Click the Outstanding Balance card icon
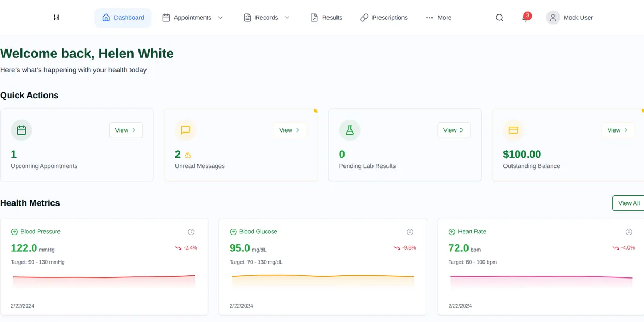 (x=514, y=130)
